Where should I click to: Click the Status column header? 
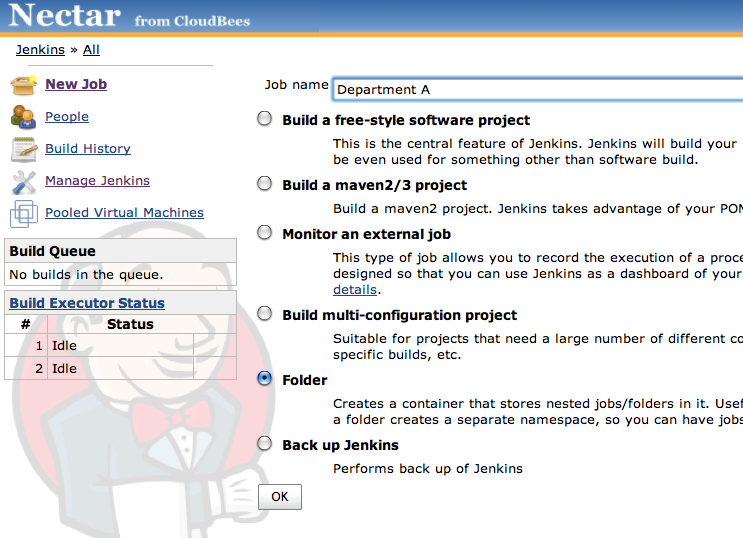pos(130,324)
